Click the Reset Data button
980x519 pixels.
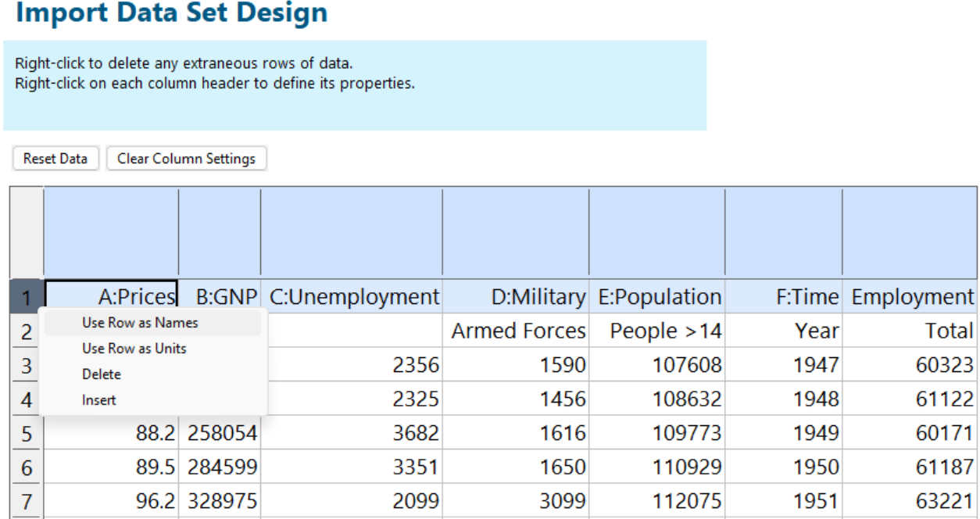55,159
